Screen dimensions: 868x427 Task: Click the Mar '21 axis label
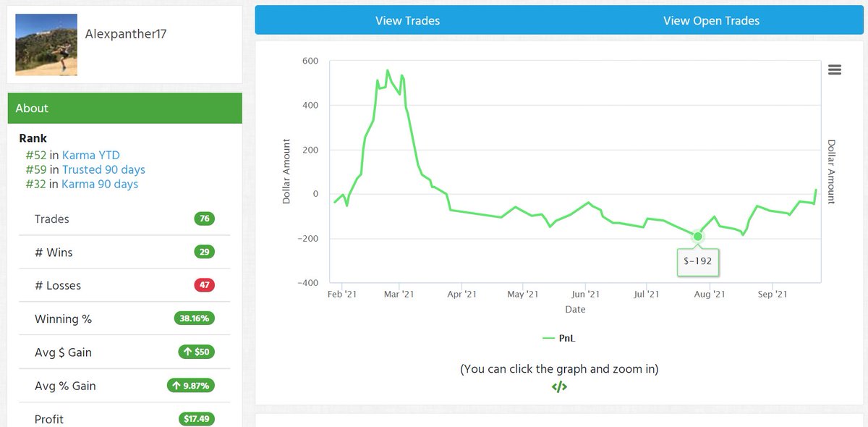(399, 295)
